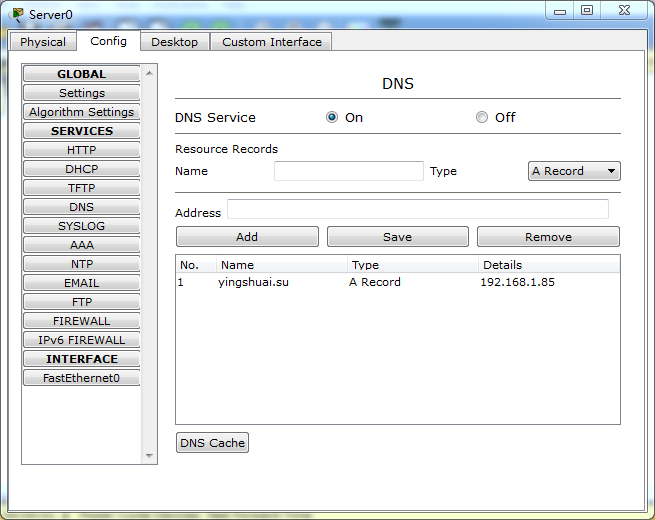Open the DNS service config
This screenshot has width=655, height=520.
pyautogui.click(x=81, y=207)
